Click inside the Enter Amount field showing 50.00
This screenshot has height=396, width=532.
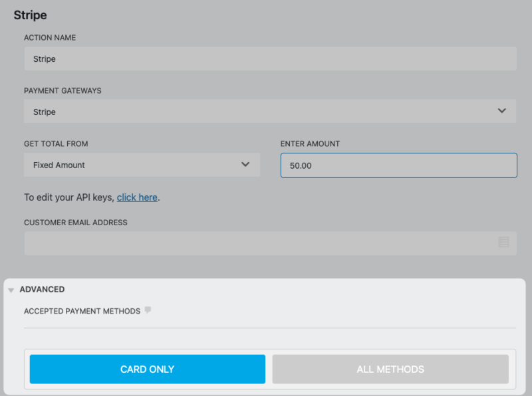tap(398, 165)
